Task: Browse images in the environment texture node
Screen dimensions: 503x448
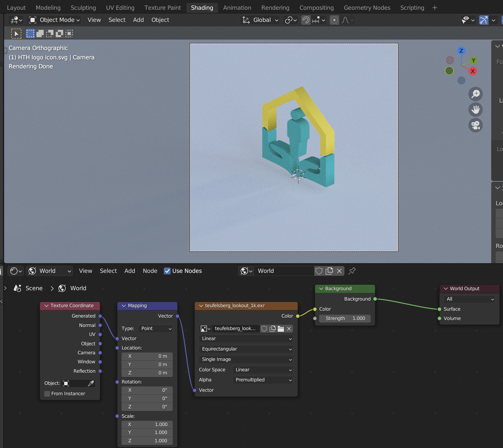Action: (x=206, y=329)
